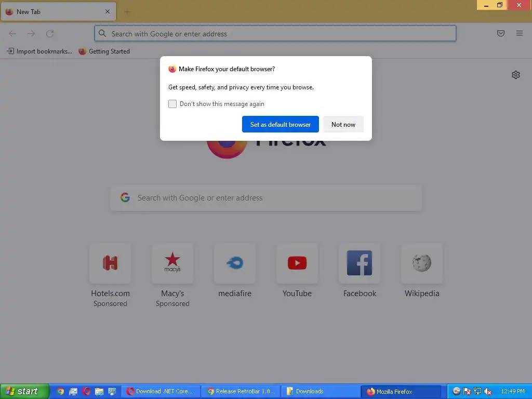Go back using the back arrow
The height and width of the screenshot is (399, 532).
(x=12, y=34)
